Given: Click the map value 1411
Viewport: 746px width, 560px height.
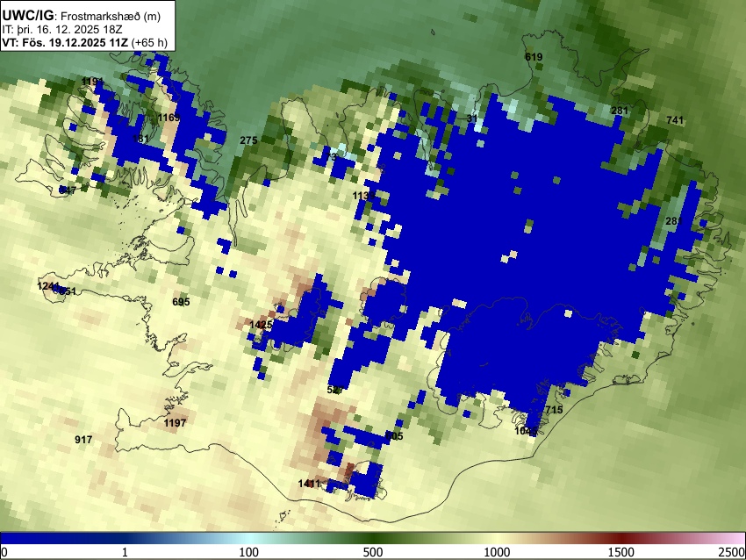Looking at the screenshot, I should [x=309, y=484].
